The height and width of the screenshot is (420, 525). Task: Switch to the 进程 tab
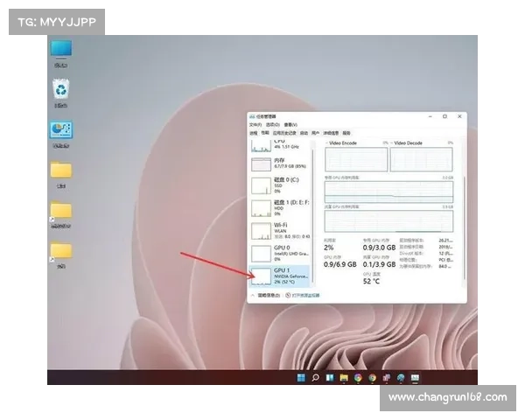click(253, 132)
